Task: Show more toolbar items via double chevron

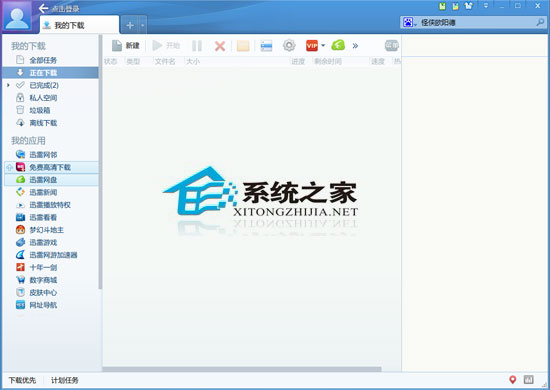Action: tap(355, 46)
